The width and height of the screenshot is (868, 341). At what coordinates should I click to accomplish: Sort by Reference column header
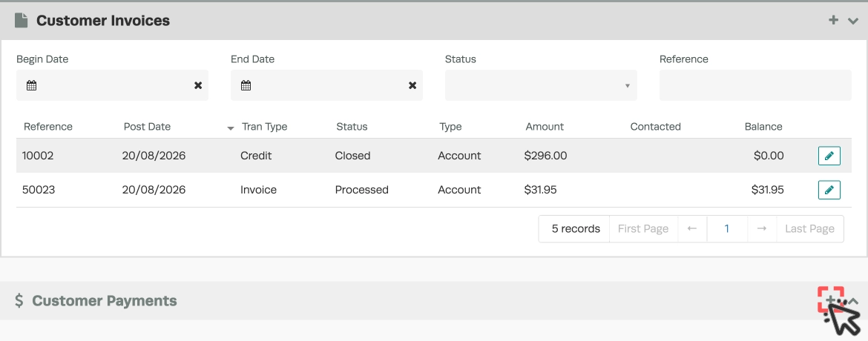coord(48,126)
